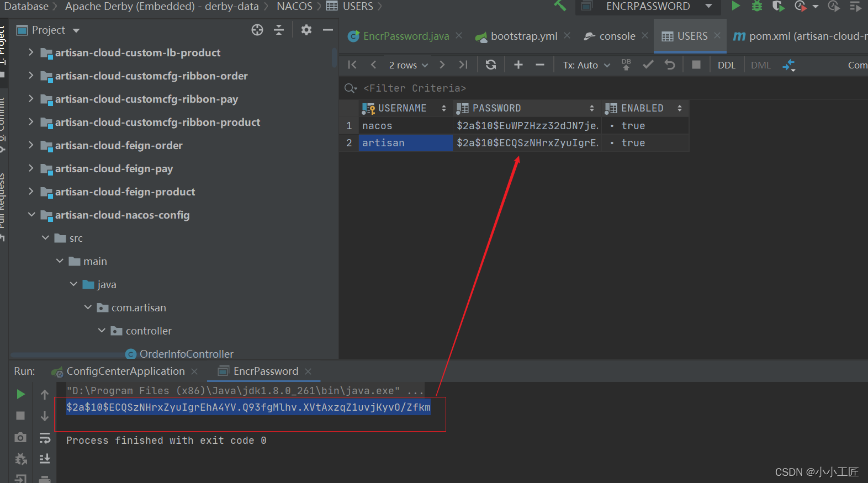
Task: Collapse the artisan-cloud-nacos-config module
Action: pyautogui.click(x=31, y=215)
